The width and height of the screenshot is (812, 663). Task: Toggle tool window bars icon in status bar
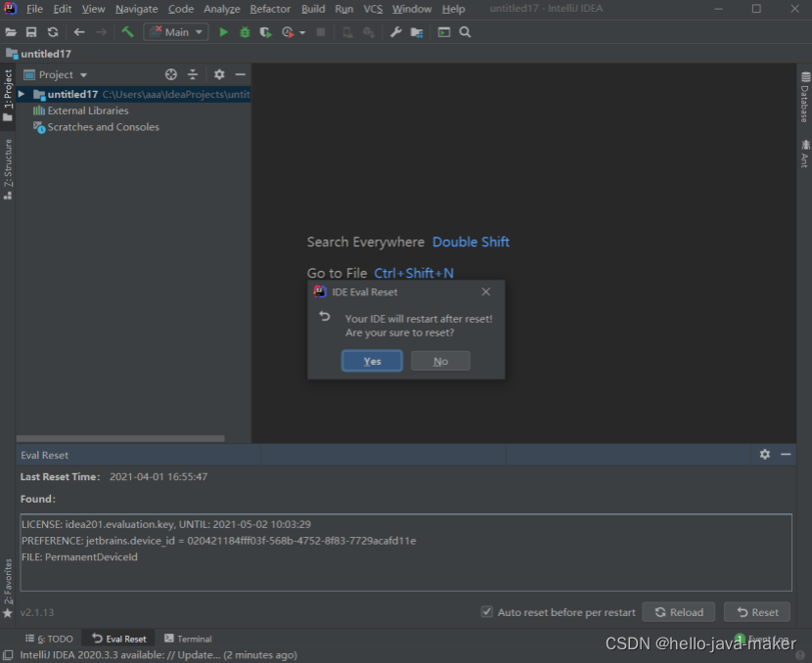(8, 655)
